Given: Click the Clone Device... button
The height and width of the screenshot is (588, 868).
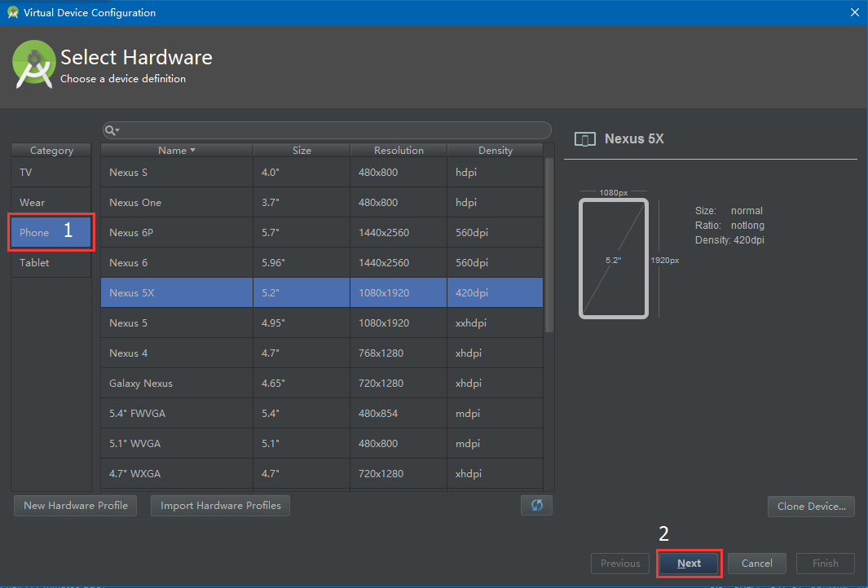Looking at the screenshot, I should click(x=811, y=506).
